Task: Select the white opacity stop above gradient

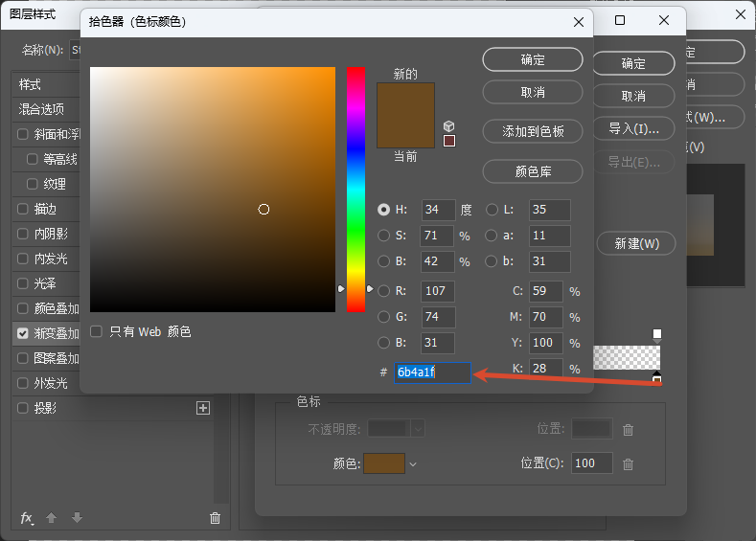Action: click(656, 335)
